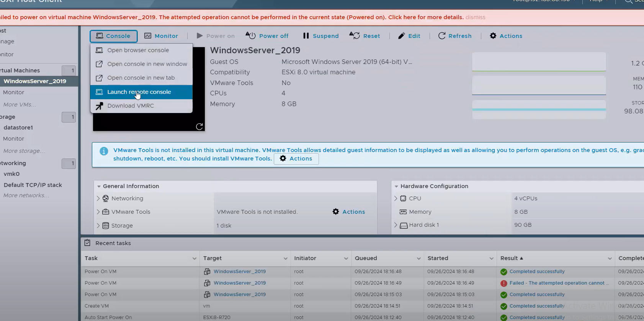Viewport: 644px width, 321px height.
Task: Open Started column dropdown arrow
Action: 492,259
